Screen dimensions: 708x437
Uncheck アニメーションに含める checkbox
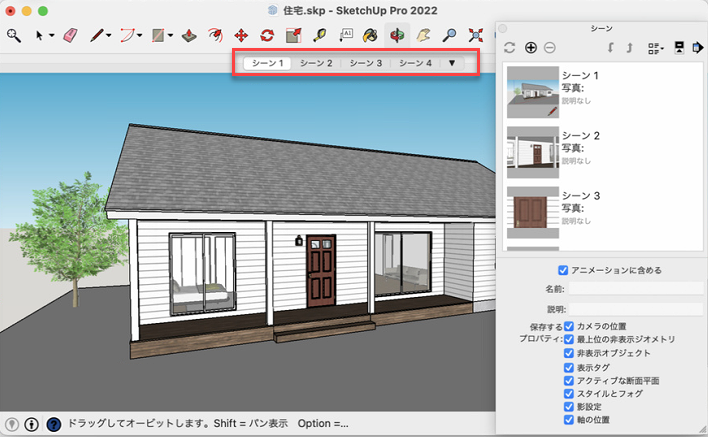click(563, 270)
